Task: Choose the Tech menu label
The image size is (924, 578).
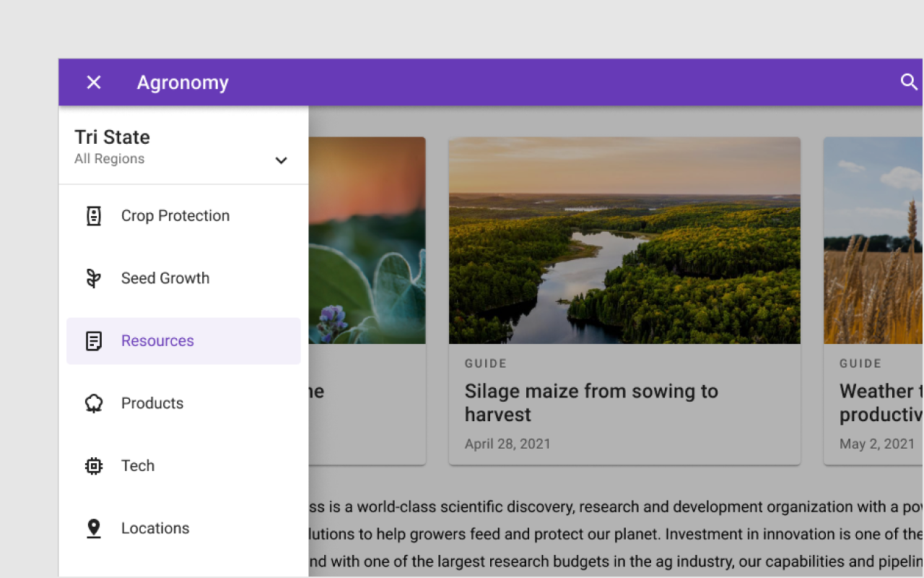Action: click(138, 466)
